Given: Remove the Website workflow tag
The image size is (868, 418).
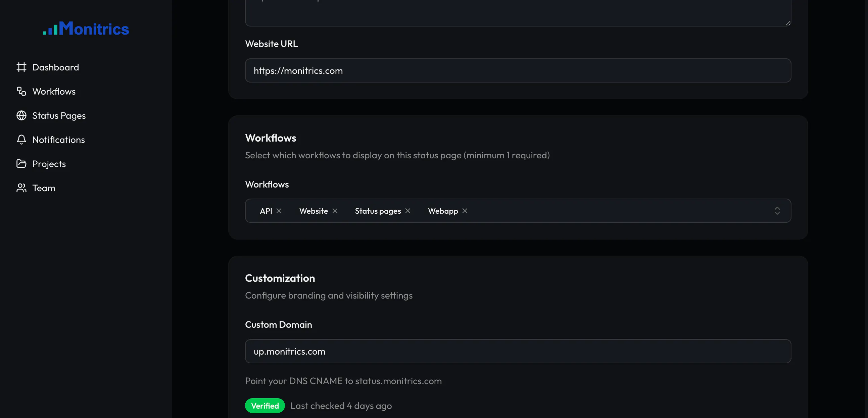Looking at the screenshot, I should pyautogui.click(x=335, y=211).
